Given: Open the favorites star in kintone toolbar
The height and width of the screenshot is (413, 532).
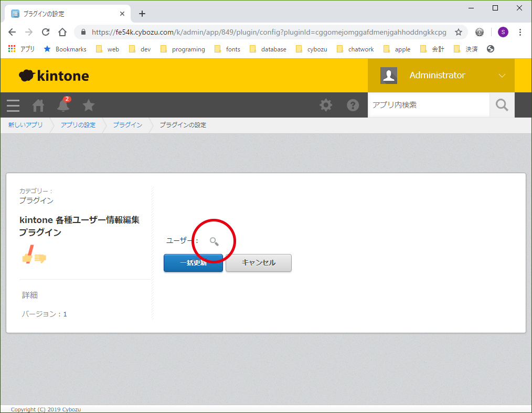Looking at the screenshot, I should pos(89,105).
